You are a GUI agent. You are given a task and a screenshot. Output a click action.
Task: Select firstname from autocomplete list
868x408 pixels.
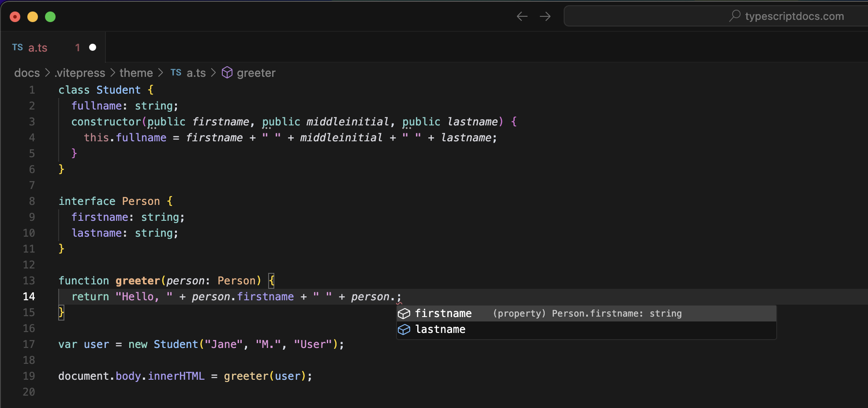click(x=443, y=314)
